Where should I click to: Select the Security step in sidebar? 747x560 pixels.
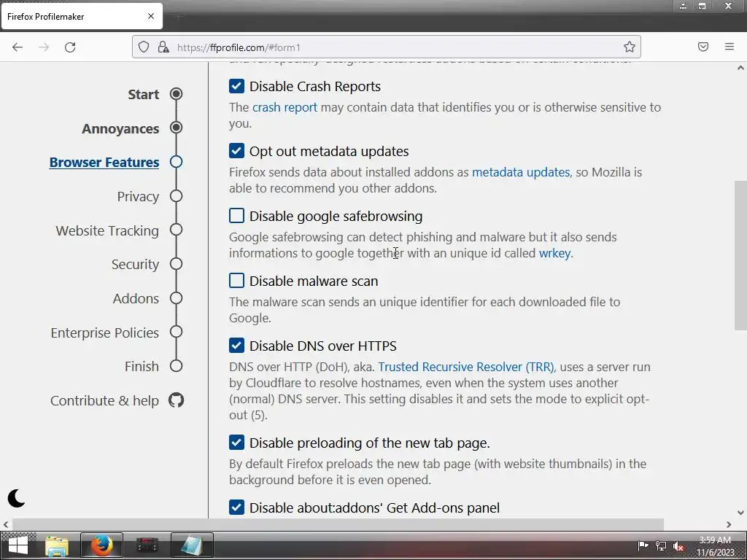[x=135, y=264]
